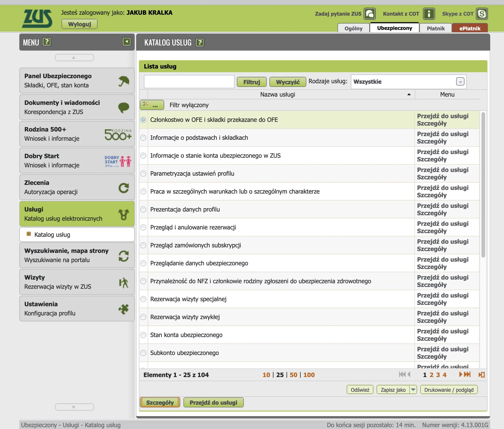504x429 pixels.
Task: Click the service list vertical scrollbar
Action: coord(483,185)
